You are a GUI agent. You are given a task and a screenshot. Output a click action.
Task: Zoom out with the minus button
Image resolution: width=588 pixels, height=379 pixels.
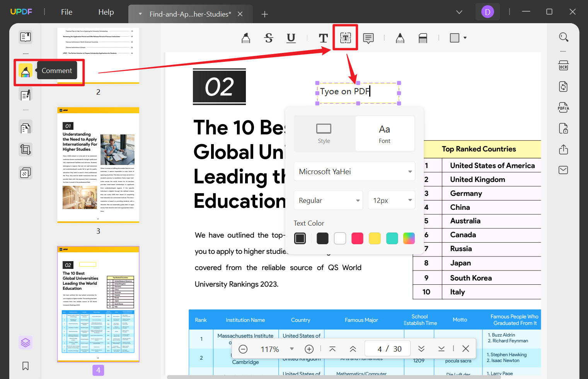[x=243, y=349]
